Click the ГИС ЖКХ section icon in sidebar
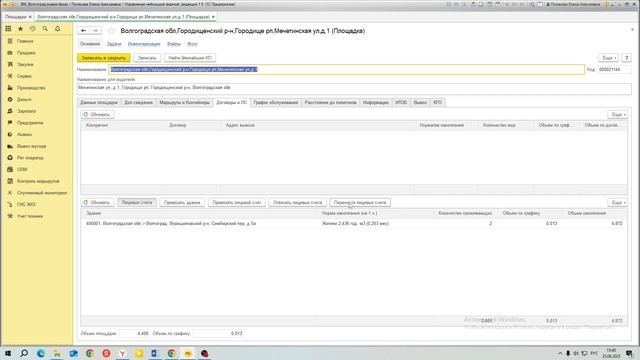This screenshot has height=360, width=640. 10,204
